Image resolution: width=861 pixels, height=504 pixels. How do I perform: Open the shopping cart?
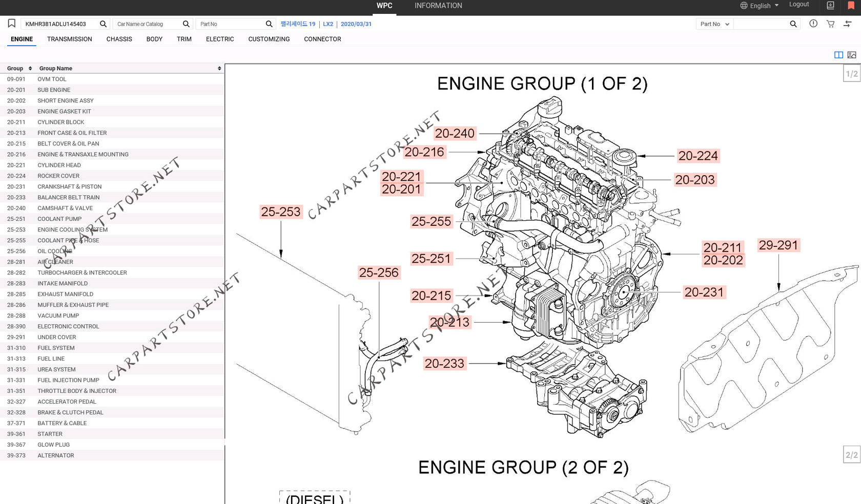(x=830, y=24)
